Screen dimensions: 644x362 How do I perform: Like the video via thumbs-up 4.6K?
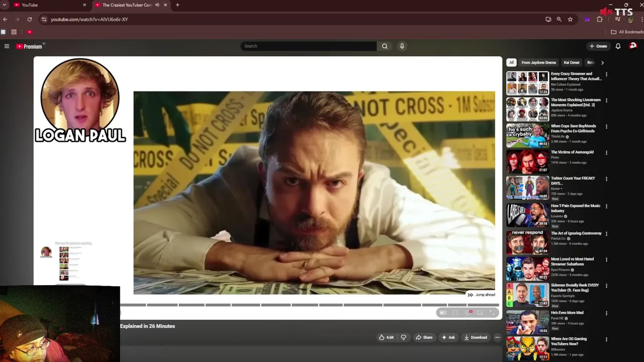[x=386, y=337]
